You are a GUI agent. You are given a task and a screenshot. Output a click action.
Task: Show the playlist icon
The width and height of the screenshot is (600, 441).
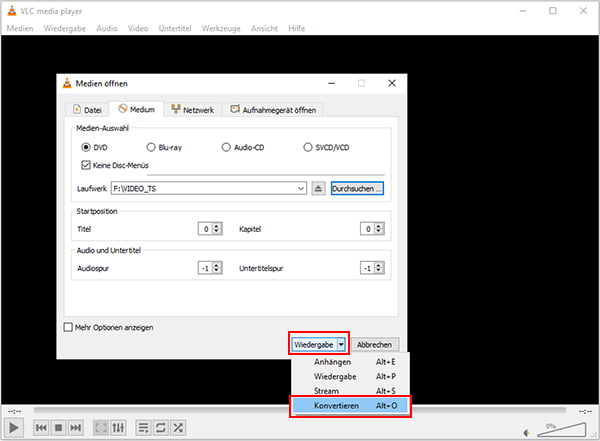(x=143, y=428)
